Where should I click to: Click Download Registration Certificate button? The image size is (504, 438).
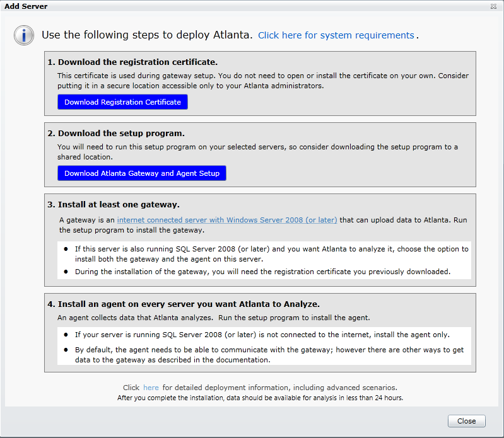[122, 102]
